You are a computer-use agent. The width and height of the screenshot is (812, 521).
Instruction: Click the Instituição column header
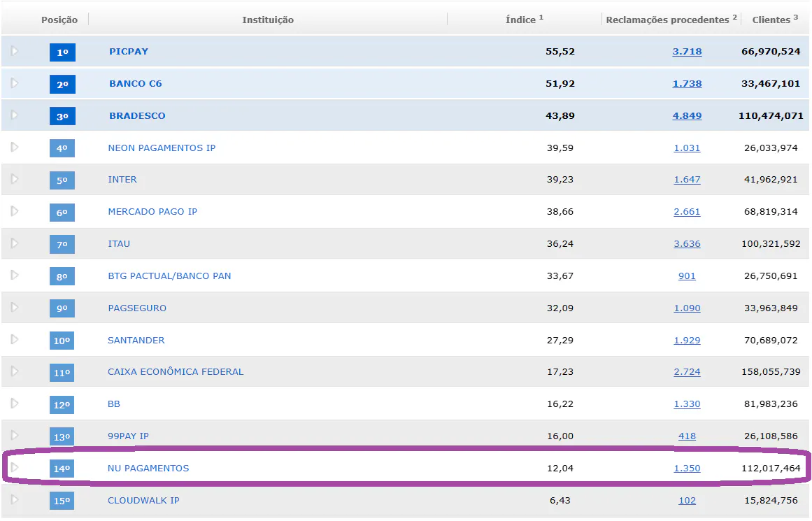pos(268,20)
